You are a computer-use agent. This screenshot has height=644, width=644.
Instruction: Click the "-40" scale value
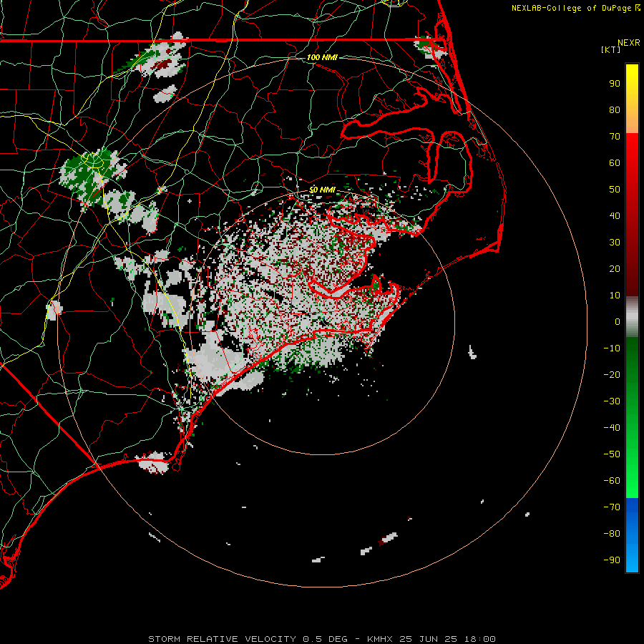click(612, 428)
